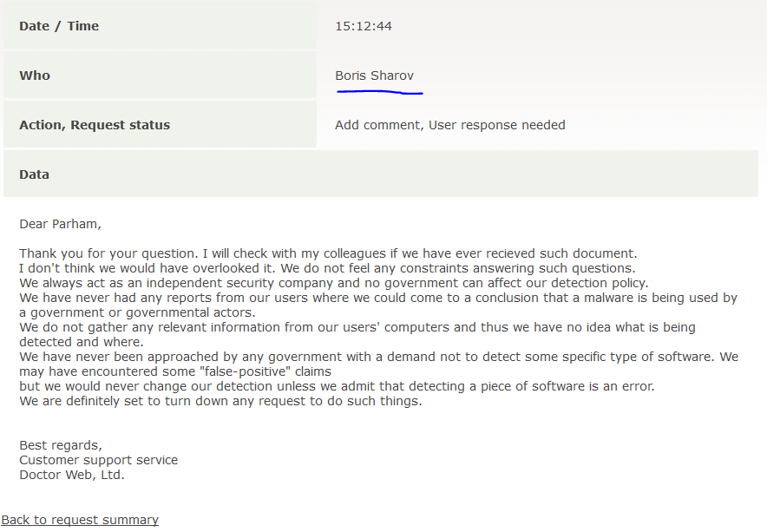Image resolution: width=767 pixels, height=532 pixels.
Task: Click the line starting We have never had any reports
Action: click(x=377, y=298)
